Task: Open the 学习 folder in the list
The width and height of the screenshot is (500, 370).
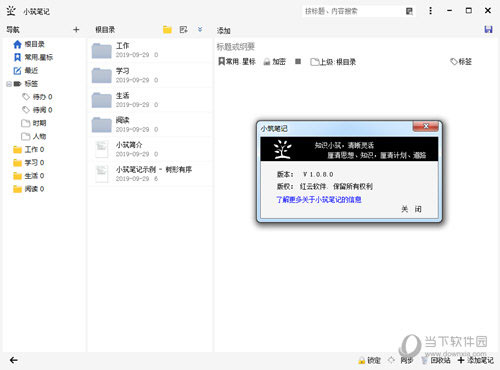Action: point(150,75)
